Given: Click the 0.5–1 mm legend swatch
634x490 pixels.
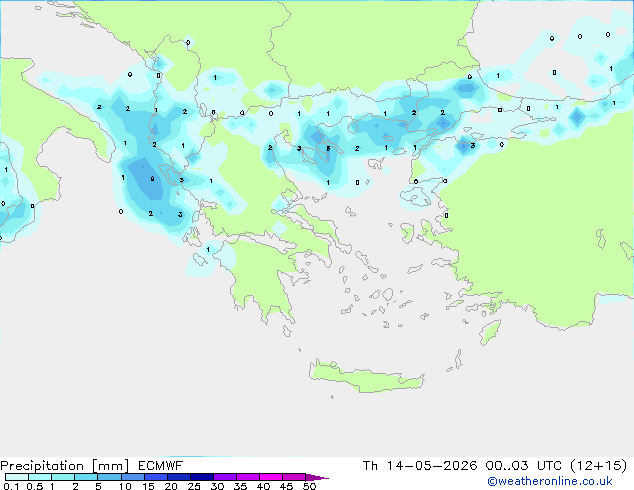Looking at the screenshot, I should pyautogui.click(x=40, y=477).
